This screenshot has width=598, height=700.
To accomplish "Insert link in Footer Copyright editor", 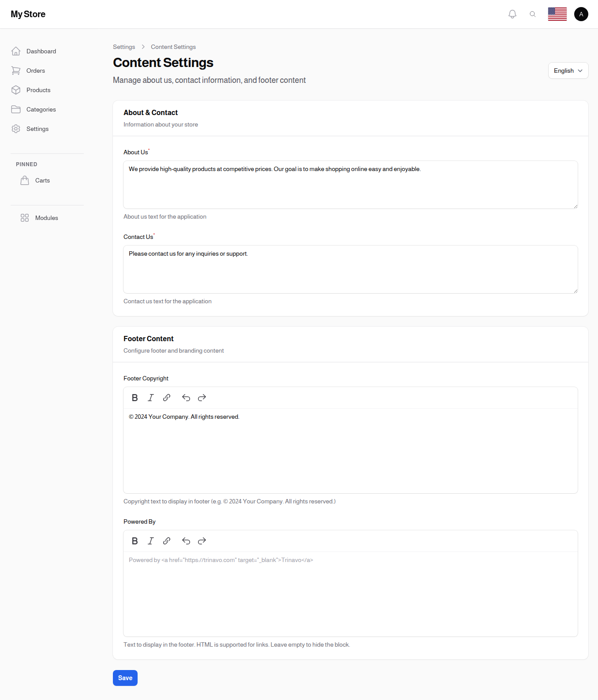I will [167, 398].
